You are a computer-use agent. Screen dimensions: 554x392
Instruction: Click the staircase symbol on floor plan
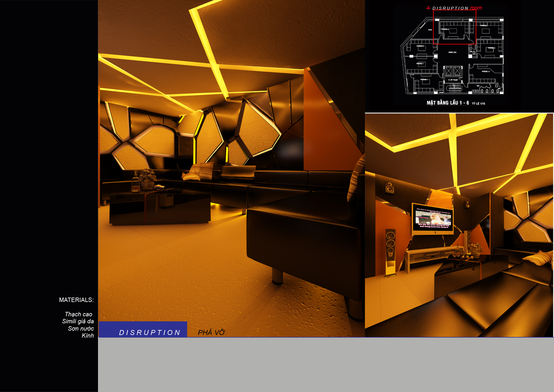[454, 87]
